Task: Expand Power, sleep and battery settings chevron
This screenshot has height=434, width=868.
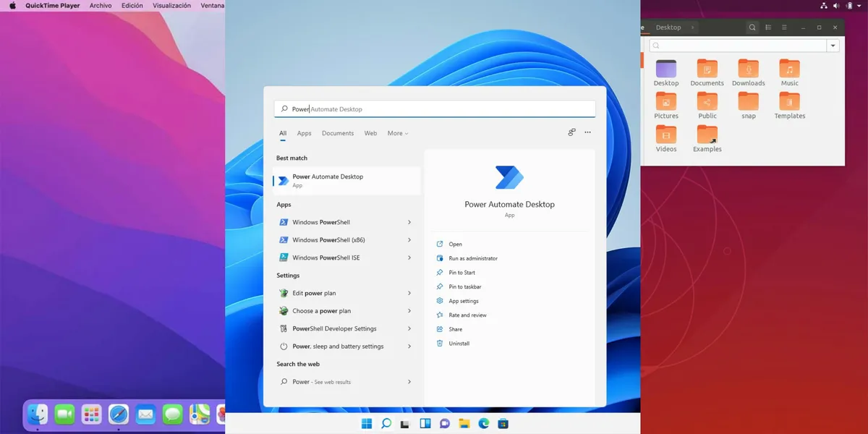Action: 409,346
